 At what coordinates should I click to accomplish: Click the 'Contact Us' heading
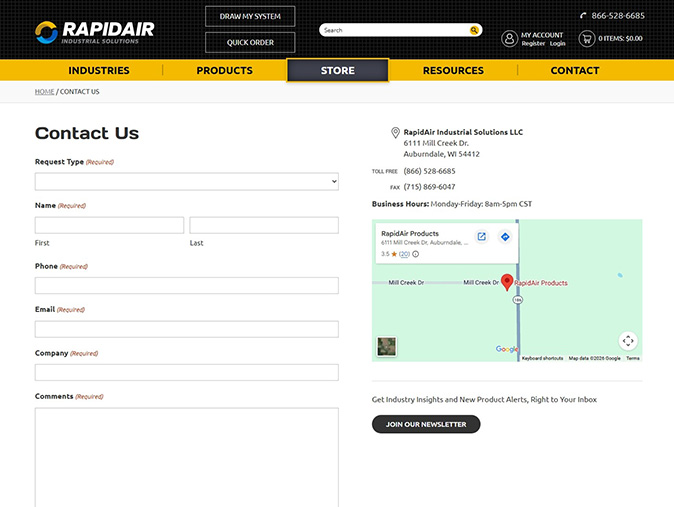click(87, 133)
